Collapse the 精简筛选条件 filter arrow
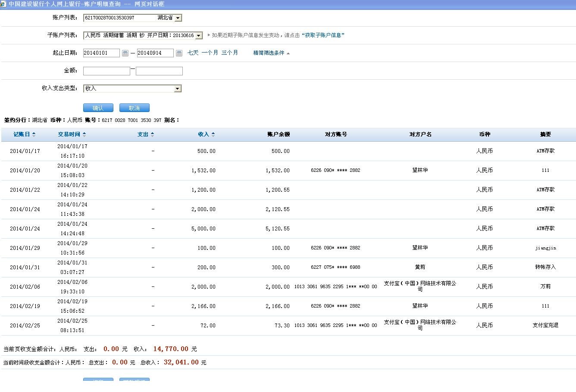Image resolution: width=576 pixels, height=392 pixels. 288,53
